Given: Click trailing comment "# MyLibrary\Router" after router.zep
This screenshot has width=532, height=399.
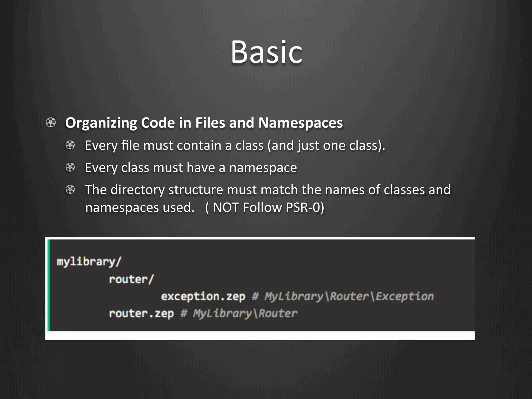Looking at the screenshot, I should (x=239, y=314).
